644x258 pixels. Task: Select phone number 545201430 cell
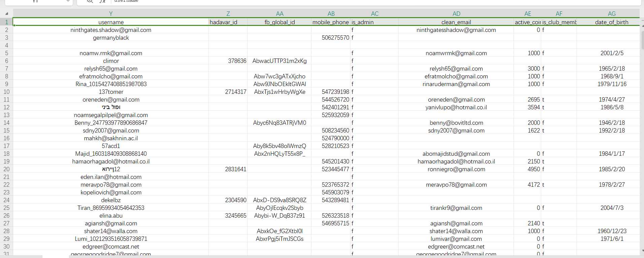[331, 161]
